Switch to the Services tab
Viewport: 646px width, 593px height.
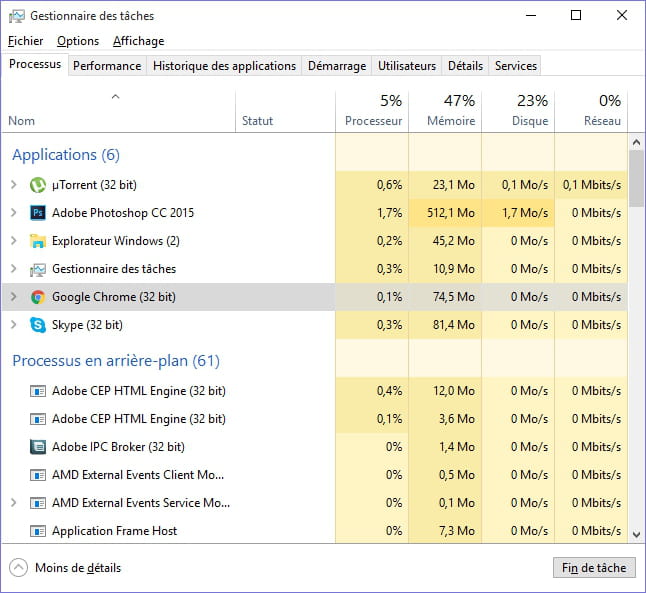[515, 66]
